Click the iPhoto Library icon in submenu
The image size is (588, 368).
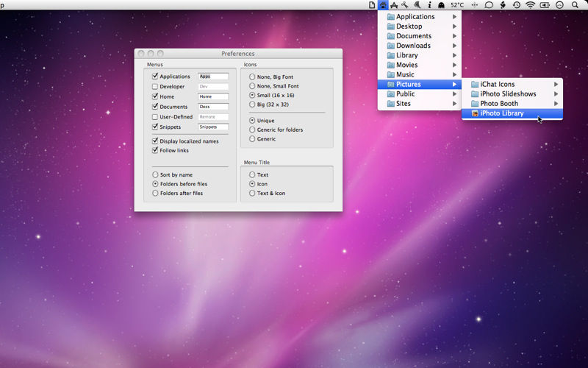click(x=475, y=113)
